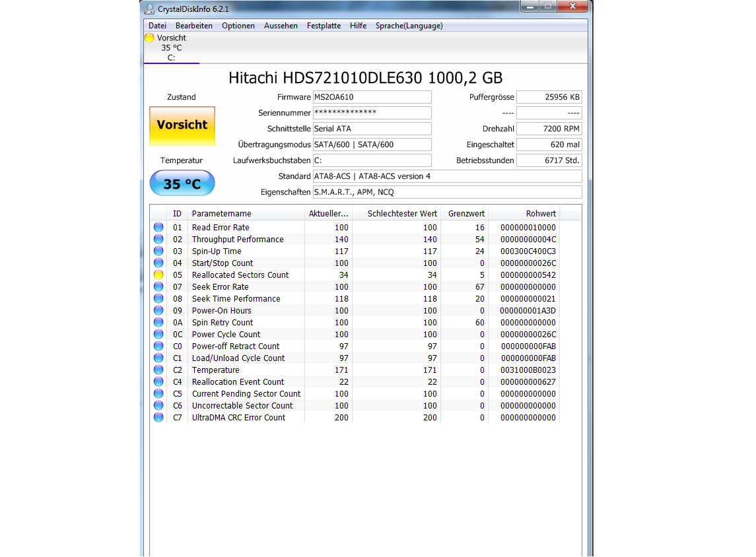Click the status icon for Load/Unload Cycle Count
The height and width of the screenshot is (557, 756).
[x=158, y=358]
